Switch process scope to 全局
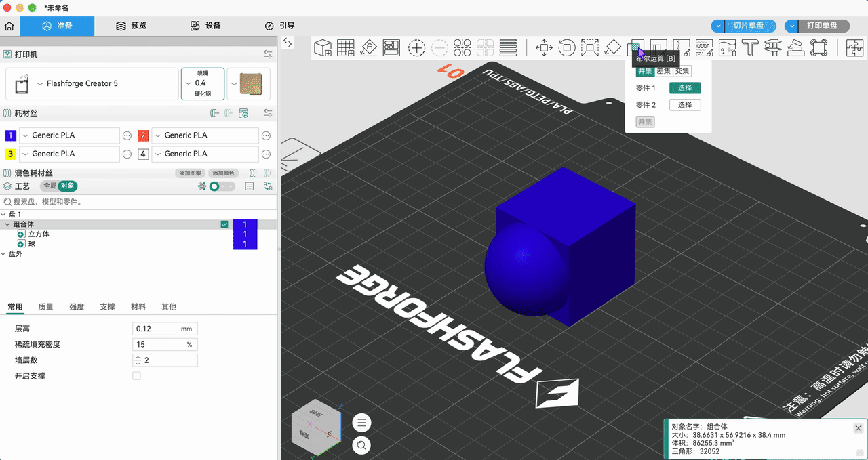 pos(50,186)
